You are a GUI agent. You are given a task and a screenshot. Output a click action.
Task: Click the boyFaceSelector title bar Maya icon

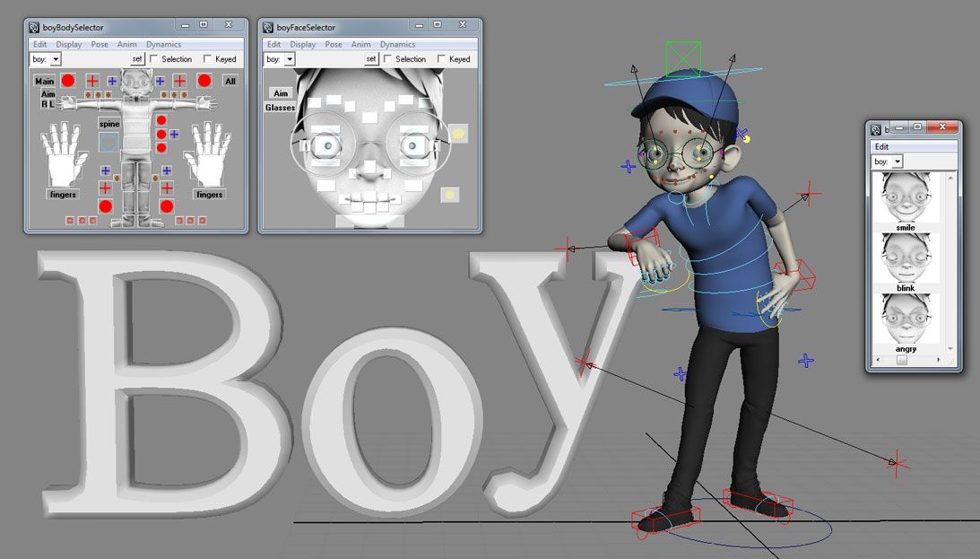point(267,28)
